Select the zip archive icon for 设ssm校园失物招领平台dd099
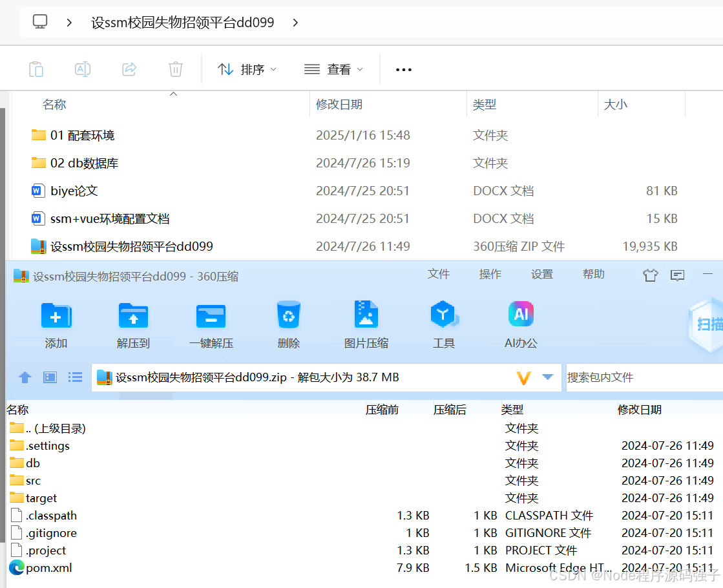 coord(39,246)
